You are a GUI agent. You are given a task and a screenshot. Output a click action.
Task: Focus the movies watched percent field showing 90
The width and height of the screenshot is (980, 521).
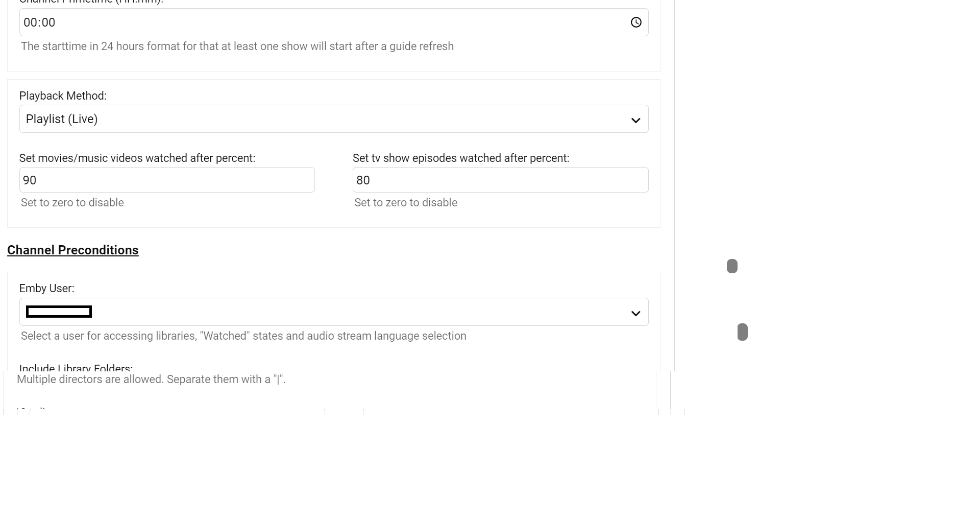[x=167, y=180]
